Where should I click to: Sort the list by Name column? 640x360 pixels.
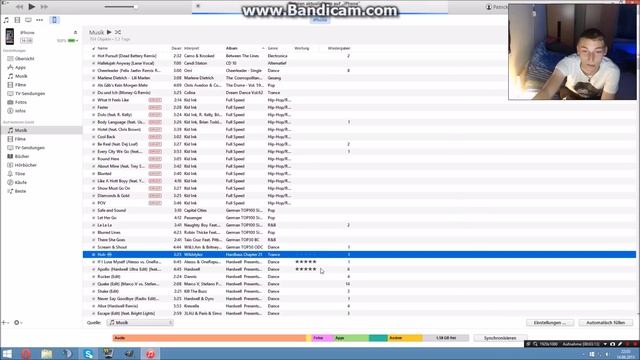[102, 48]
